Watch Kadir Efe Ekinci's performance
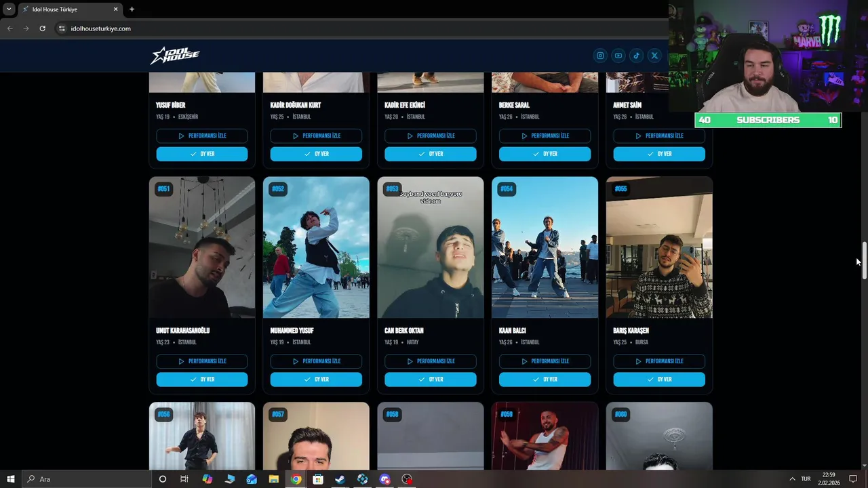Viewport: 868px width, 488px height. click(x=431, y=136)
